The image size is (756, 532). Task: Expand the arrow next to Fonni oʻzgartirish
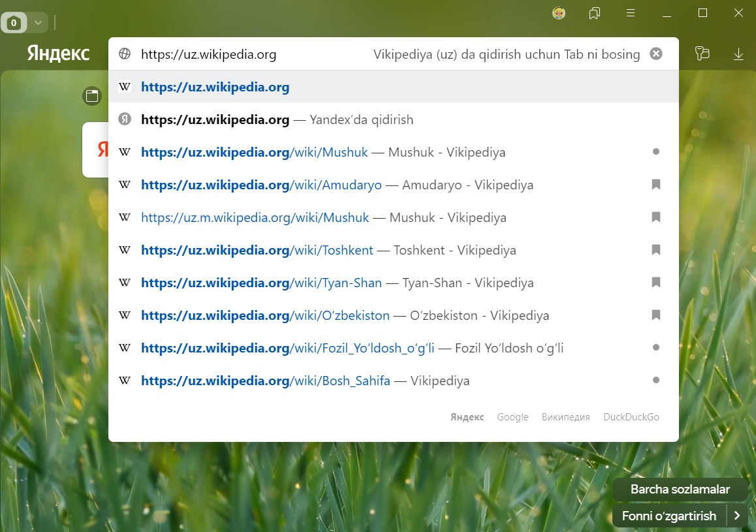pos(737,516)
